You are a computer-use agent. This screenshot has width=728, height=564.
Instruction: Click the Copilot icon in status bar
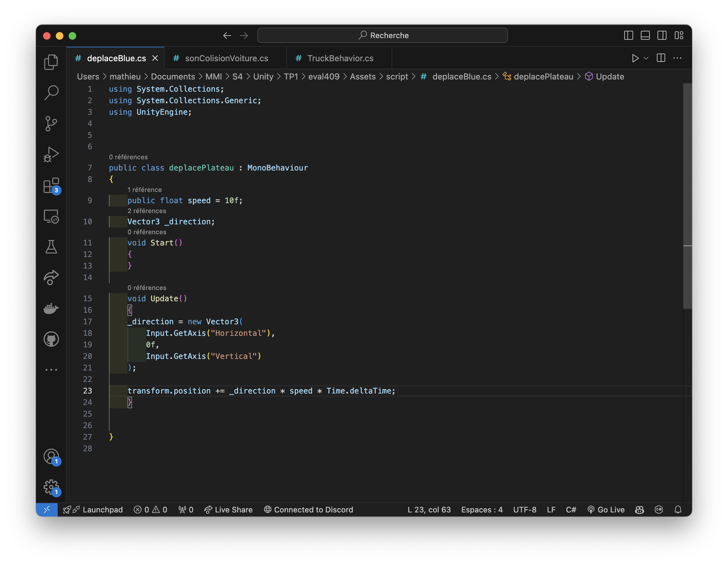pos(639,510)
